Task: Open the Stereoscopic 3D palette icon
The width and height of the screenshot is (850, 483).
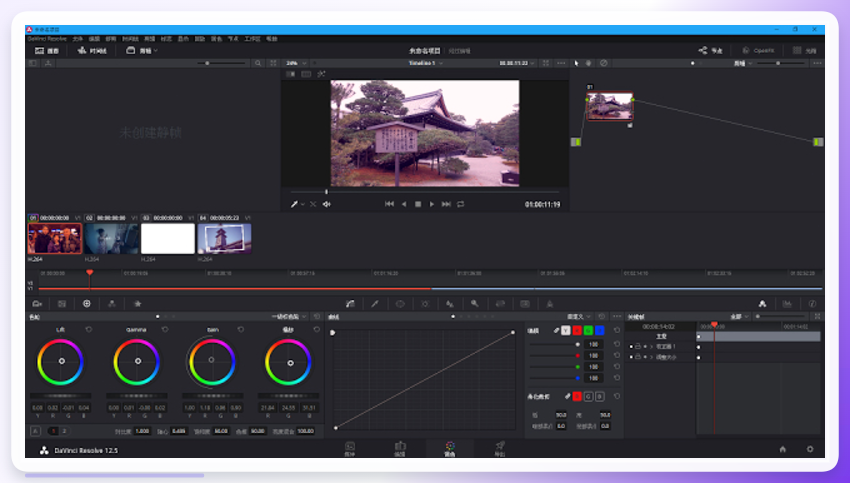Action: [x=525, y=304]
